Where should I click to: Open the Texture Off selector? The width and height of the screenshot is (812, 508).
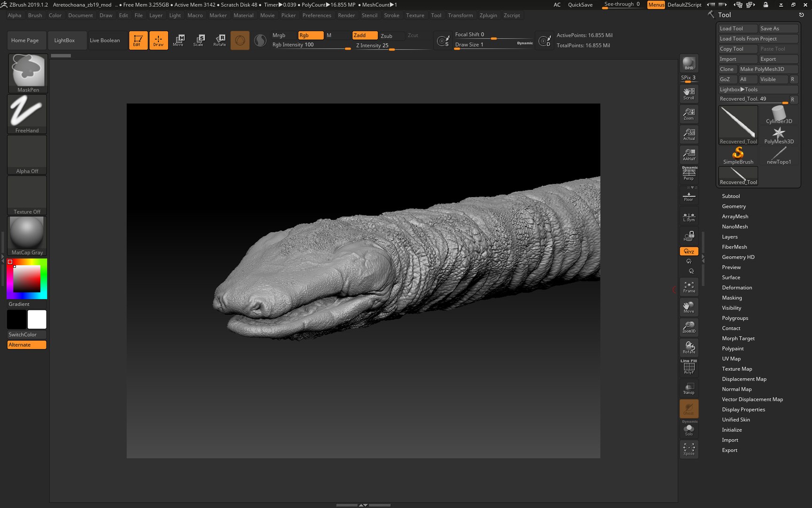[x=27, y=195]
